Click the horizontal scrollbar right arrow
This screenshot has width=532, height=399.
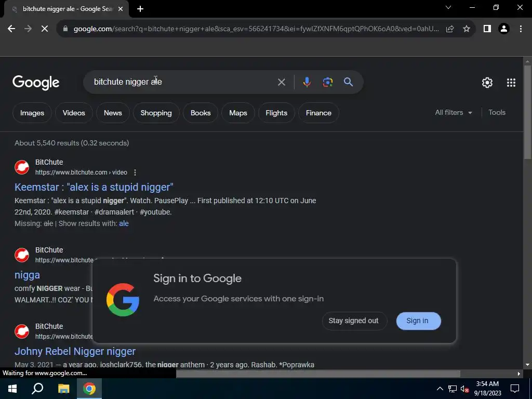(519, 374)
